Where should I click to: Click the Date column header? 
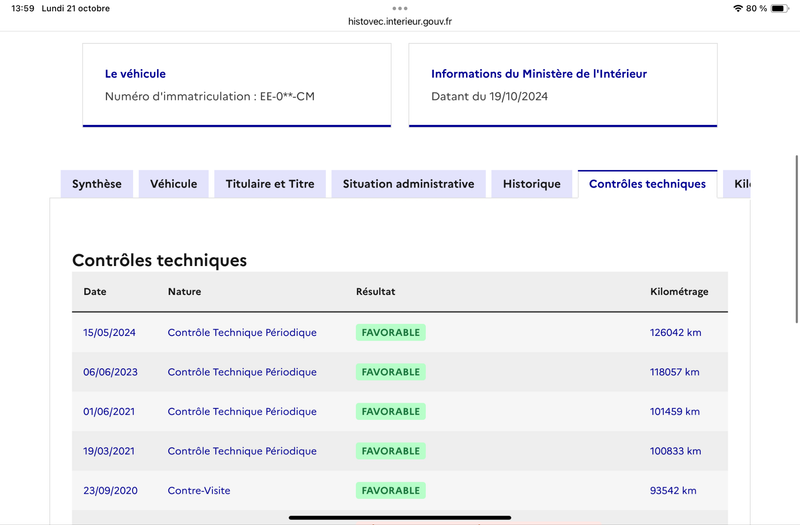(95, 291)
